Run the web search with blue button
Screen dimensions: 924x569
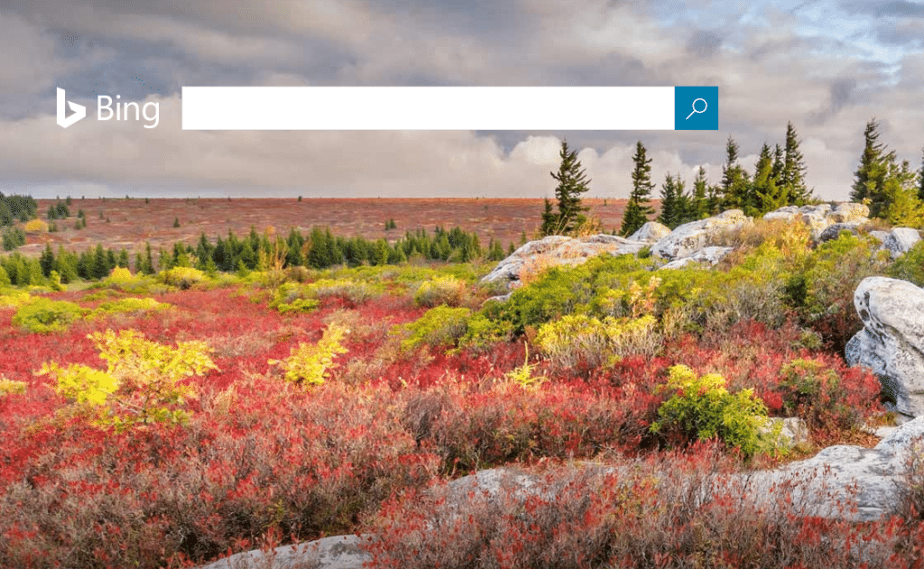tap(696, 108)
